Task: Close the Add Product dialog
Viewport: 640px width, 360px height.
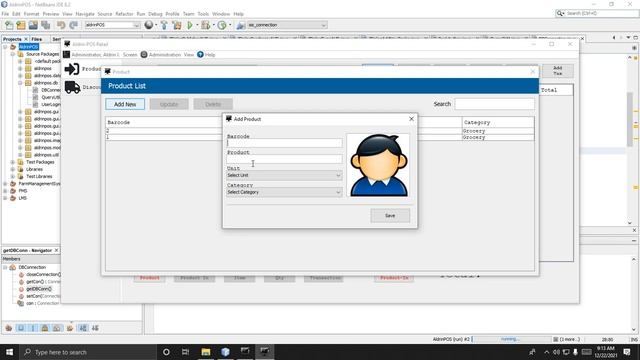Action: pyautogui.click(x=411, y=119)
